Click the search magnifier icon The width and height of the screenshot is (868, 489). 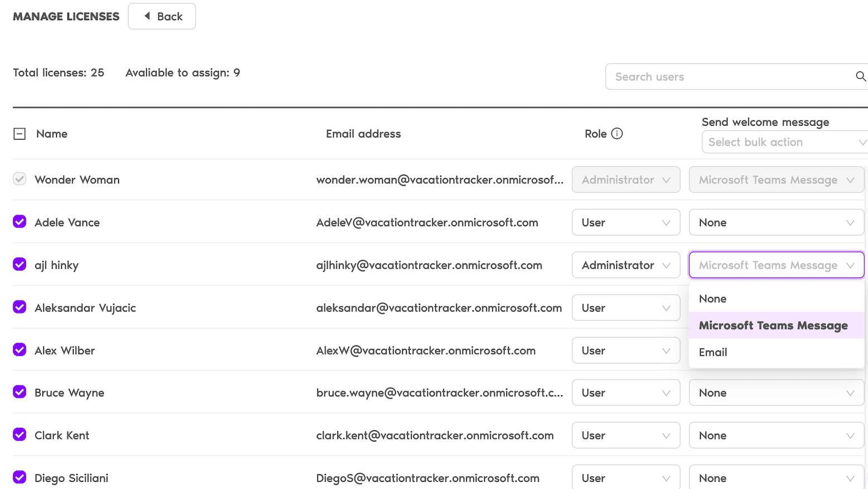click(x=861, y=76)
